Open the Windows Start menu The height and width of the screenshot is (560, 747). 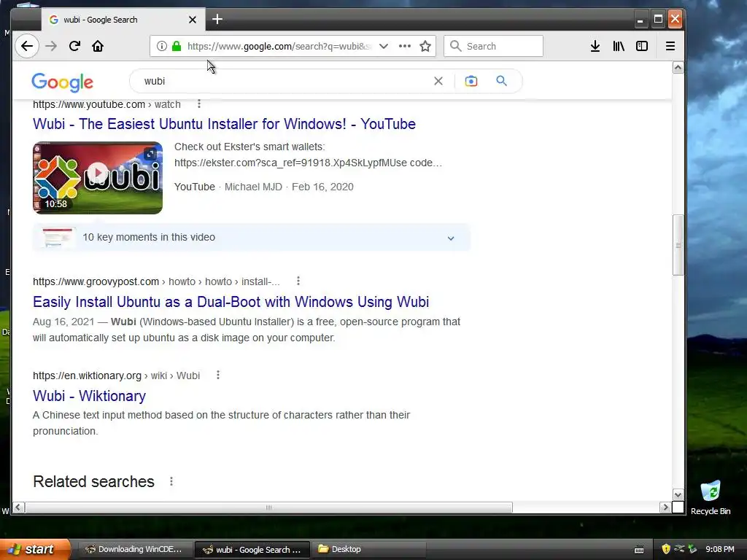click(35, 549)
